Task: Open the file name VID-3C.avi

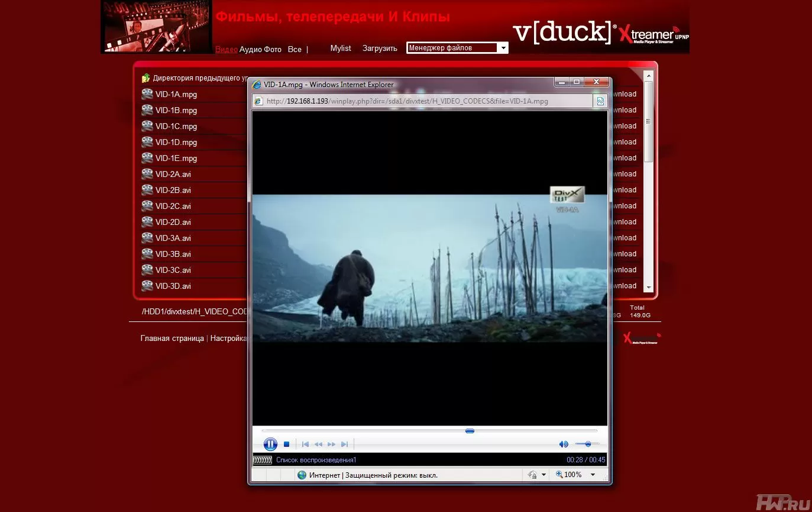Action: [x=173, y=271]
